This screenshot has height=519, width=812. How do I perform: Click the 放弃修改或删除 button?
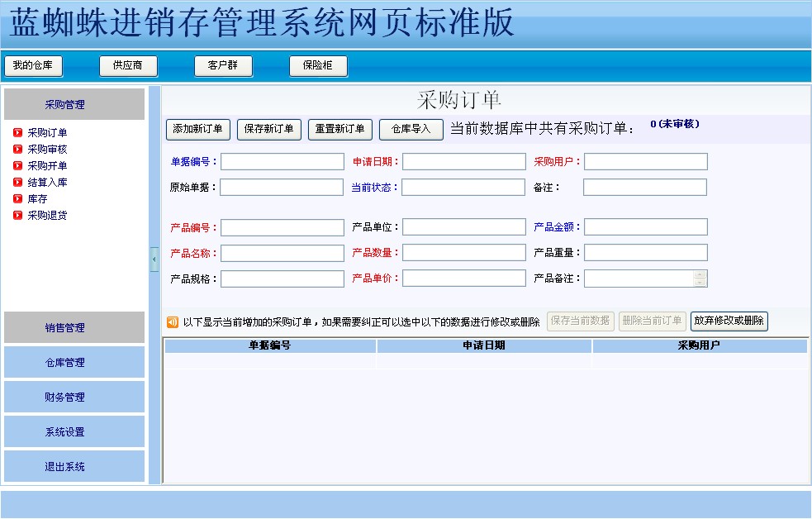[729, 321]
